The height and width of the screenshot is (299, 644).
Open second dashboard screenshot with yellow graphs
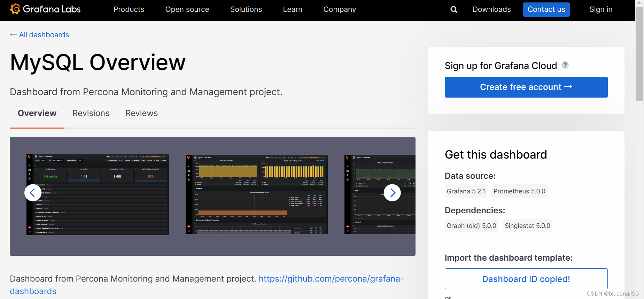click(x=257, y=194)
